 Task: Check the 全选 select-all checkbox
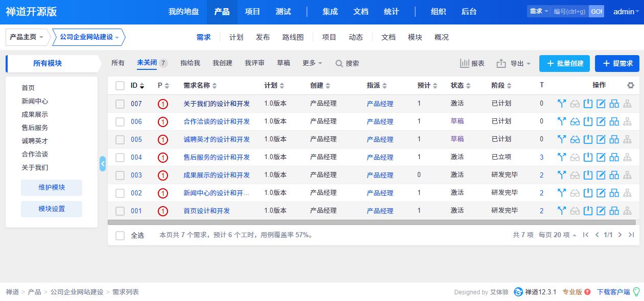(120, 235)
